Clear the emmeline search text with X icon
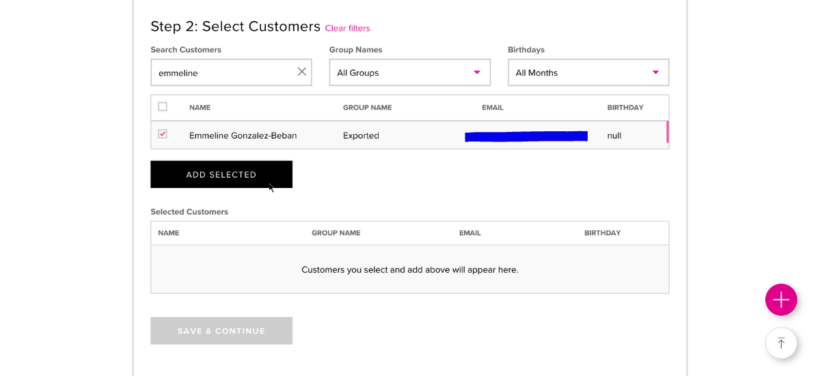Screen dimensions: 820x376 point(302,72)
